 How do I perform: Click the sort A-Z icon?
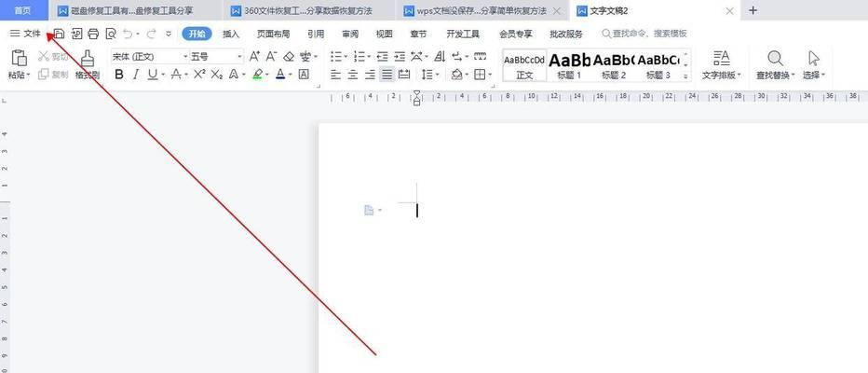(x=440, y=56)
